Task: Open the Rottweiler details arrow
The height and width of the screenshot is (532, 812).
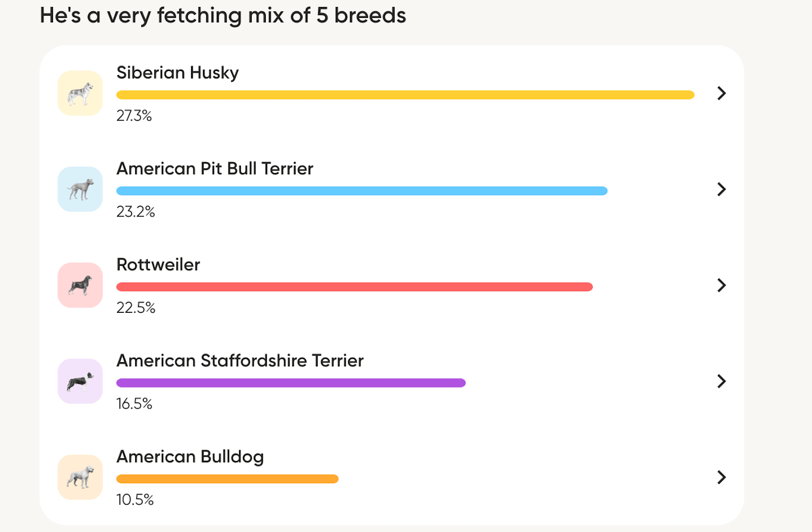Action: point(721,285)
